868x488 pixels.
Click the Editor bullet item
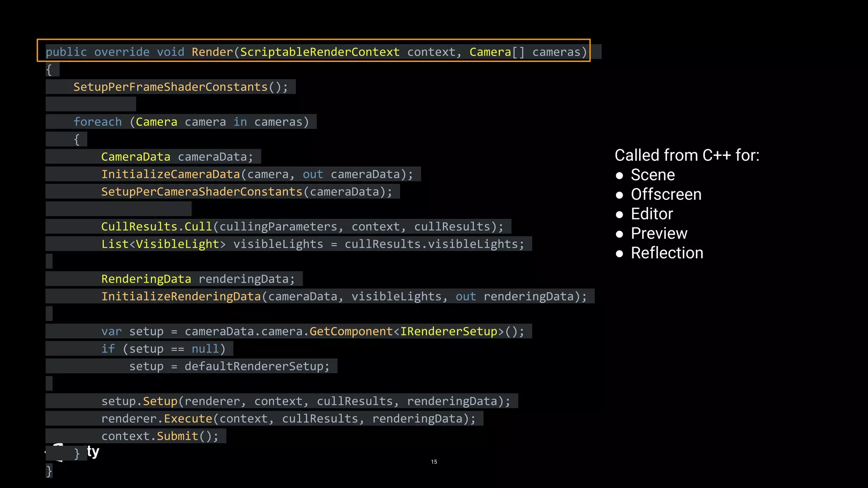[644, 214]
